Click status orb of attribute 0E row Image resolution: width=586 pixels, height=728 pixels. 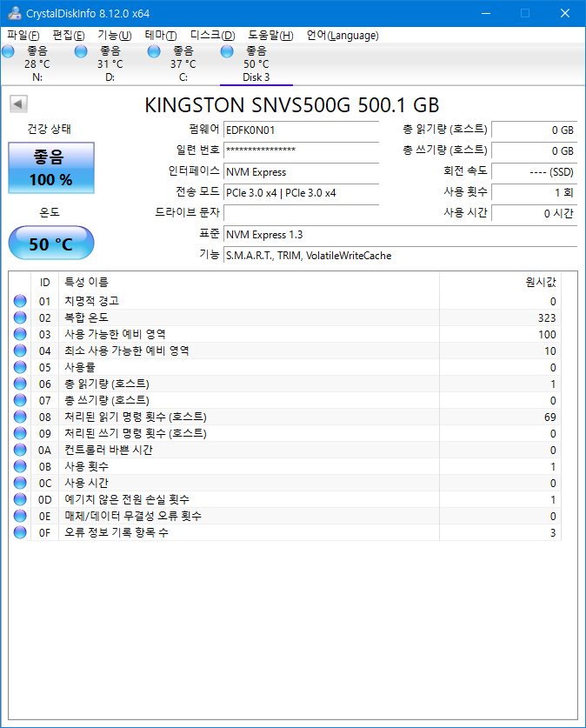pyautogui.click(x=20, y=516)
